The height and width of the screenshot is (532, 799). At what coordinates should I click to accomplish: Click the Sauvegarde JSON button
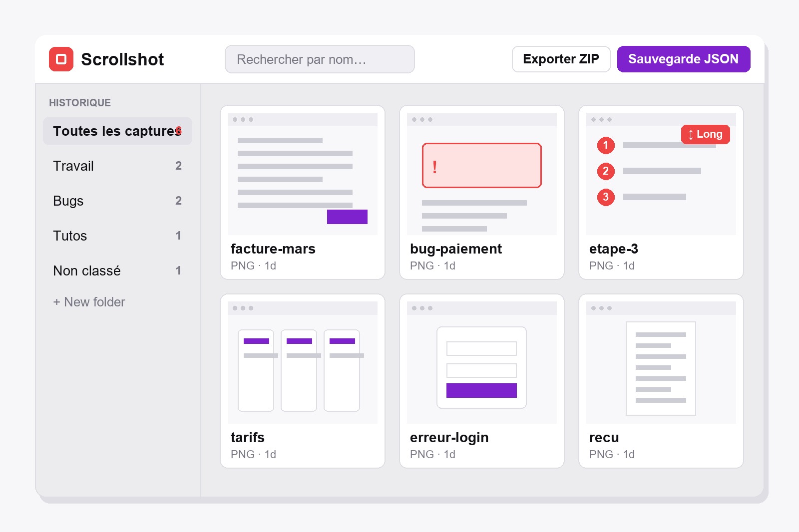tap(683, 59)
